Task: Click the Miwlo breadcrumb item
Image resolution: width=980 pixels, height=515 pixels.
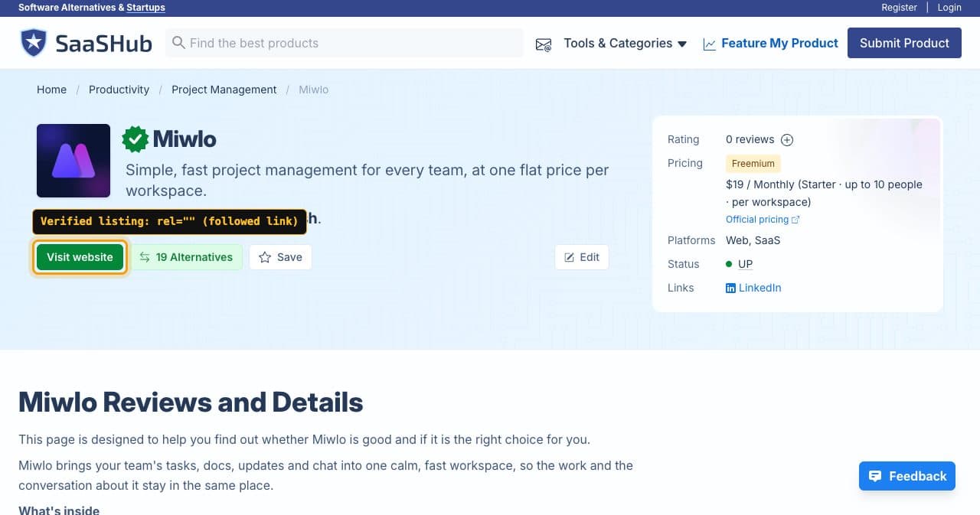Action: coord(313,90)
